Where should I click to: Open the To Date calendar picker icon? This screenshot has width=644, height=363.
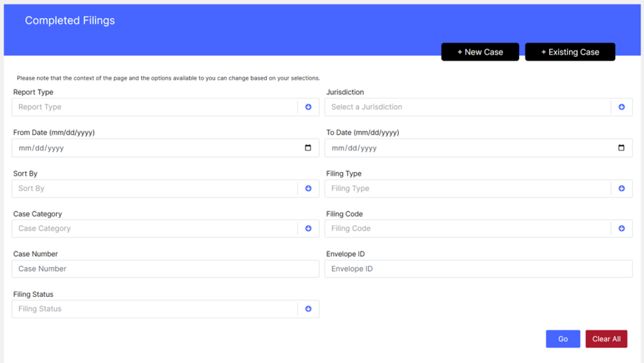pyautogui.click(x=621, y=148)
